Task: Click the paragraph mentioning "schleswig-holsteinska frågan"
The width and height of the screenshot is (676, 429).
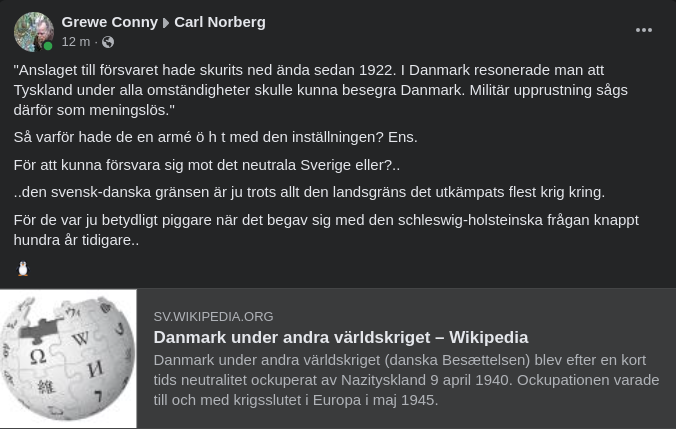Action: pos(326,229)
